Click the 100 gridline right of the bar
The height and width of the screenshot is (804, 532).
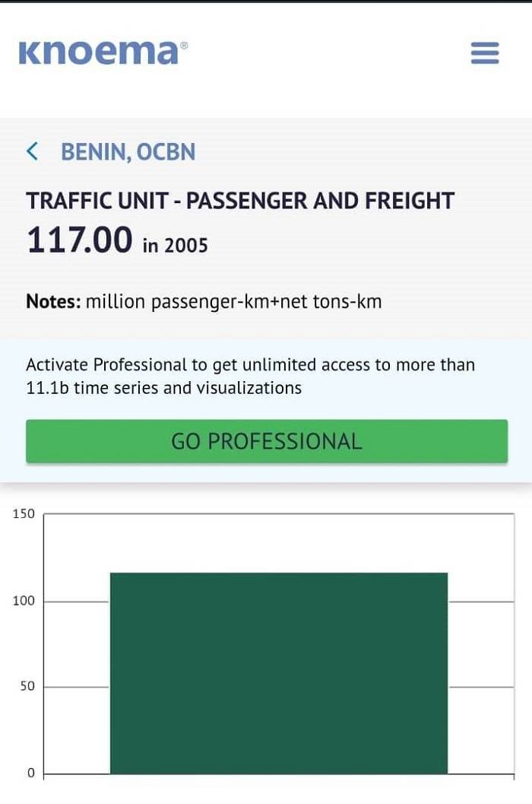480,602
